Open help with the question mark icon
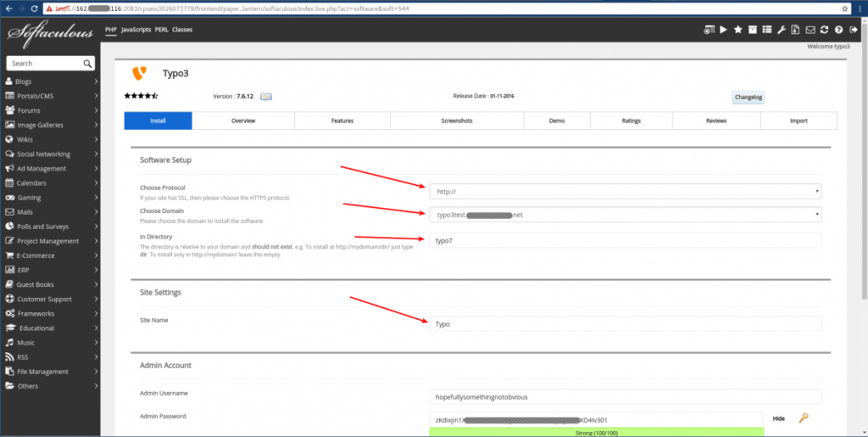 [x=838, y=30]
